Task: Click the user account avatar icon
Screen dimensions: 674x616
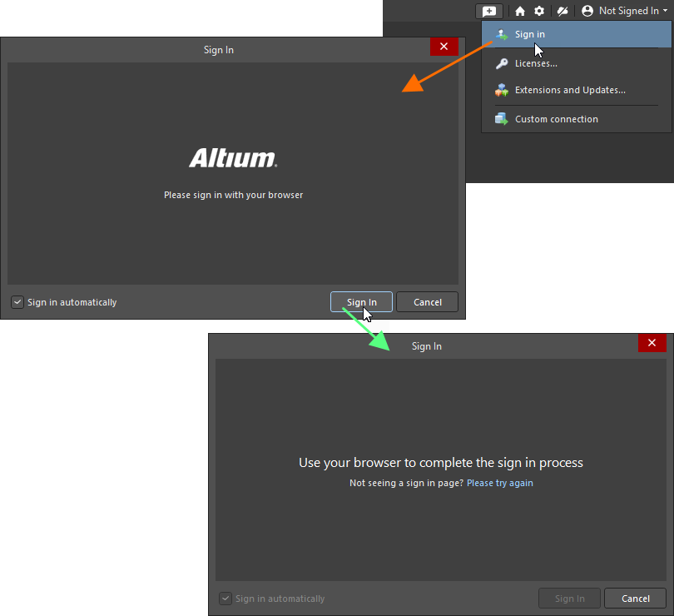Action: [x=587, y=11]
